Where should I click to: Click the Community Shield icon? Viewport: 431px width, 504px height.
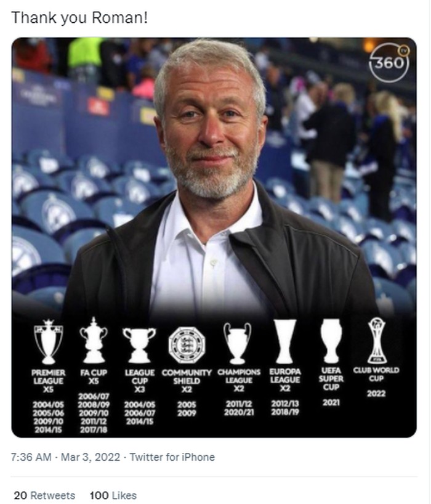(x=187, y=343)
